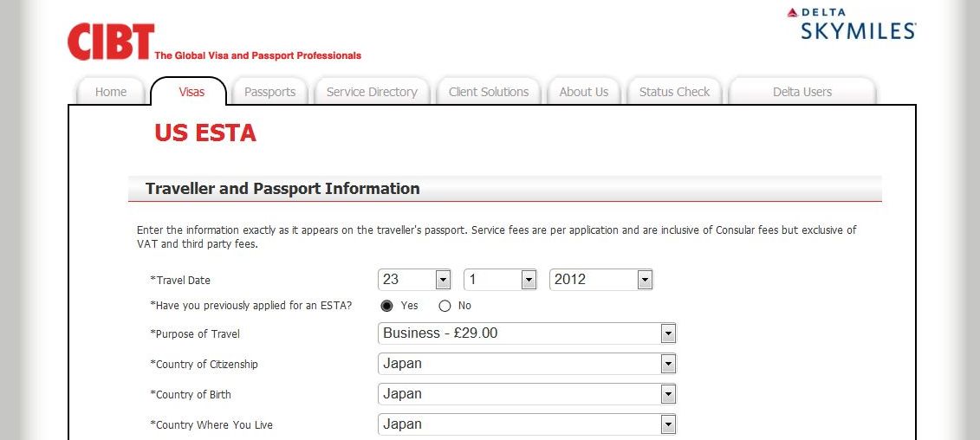Screen dimensions: 980x440
Task: Open the About Us tab
Action: [x=584, y=92]
